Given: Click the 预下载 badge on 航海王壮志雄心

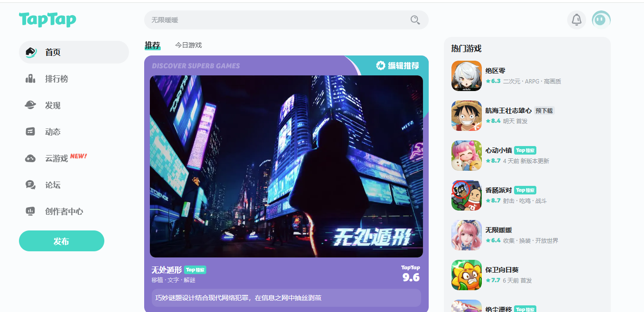Looking at the screenshot, I should tap(544, 110).
